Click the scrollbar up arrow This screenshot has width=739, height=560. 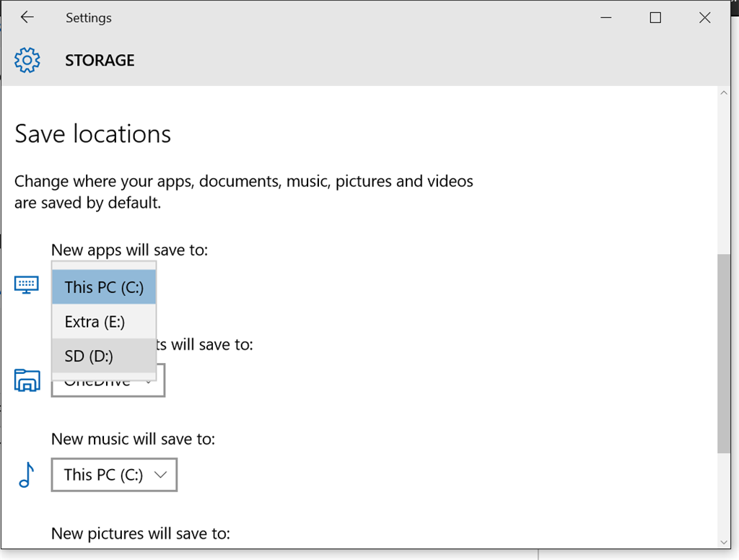724,93
